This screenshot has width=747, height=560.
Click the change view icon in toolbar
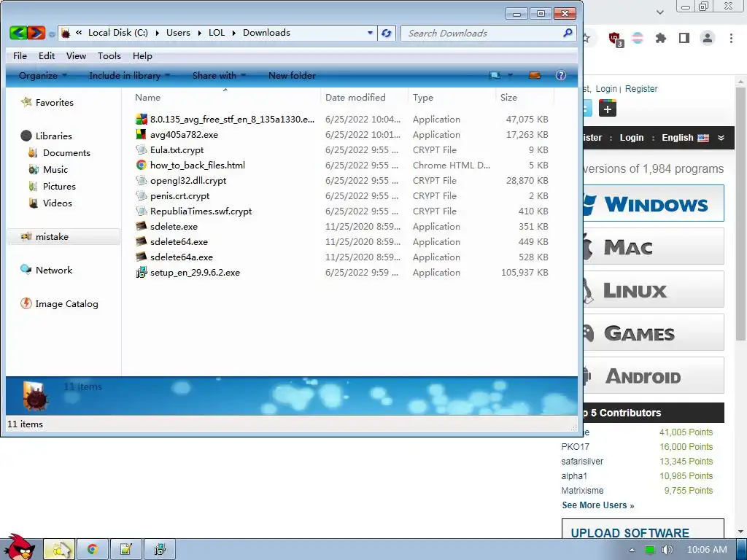point(495,75)
